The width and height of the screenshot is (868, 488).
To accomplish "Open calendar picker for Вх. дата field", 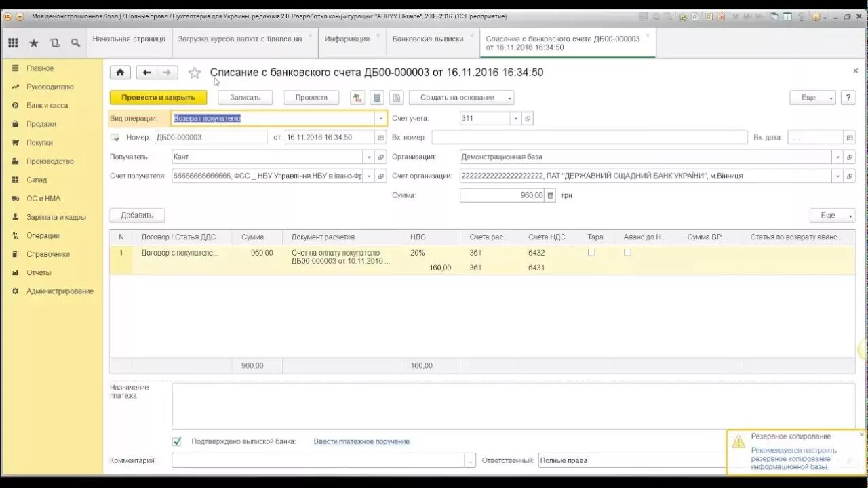I will tap(849, 138).
